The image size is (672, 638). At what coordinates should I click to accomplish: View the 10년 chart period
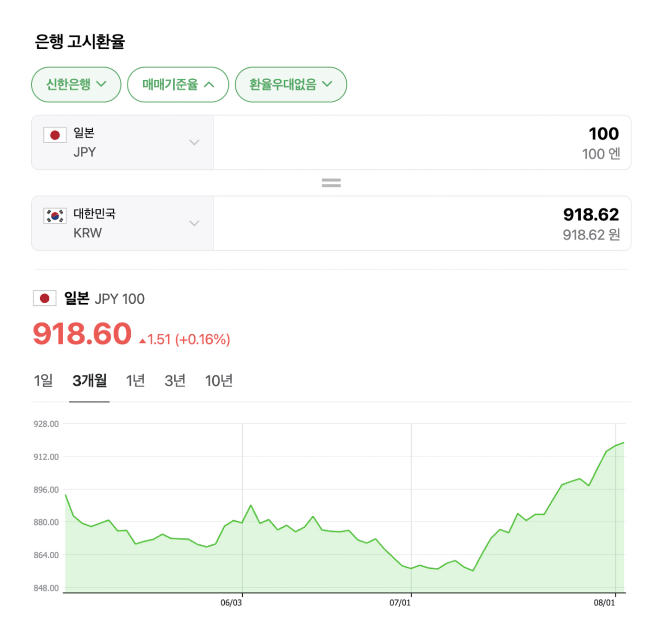219,381
